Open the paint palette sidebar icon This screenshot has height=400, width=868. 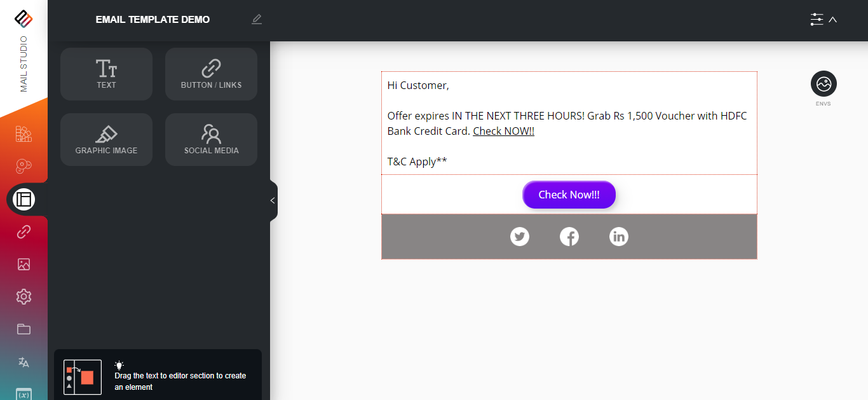(24, 167)
